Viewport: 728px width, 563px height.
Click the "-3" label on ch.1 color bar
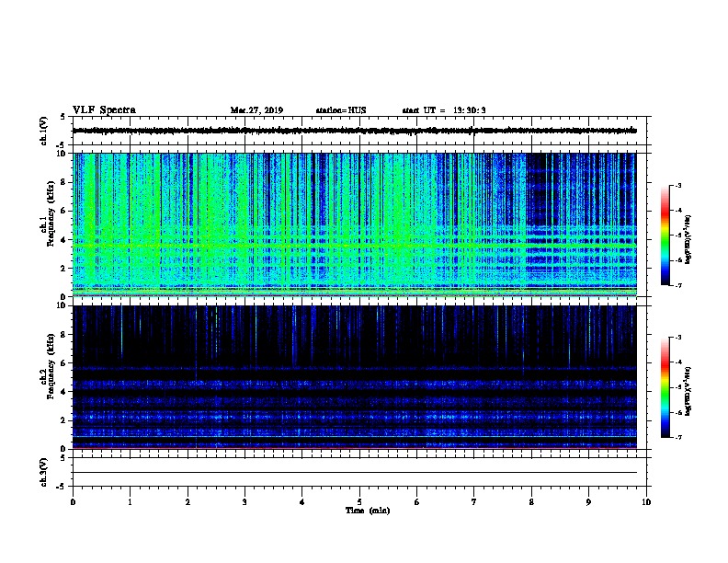click(x=678, y=185)
